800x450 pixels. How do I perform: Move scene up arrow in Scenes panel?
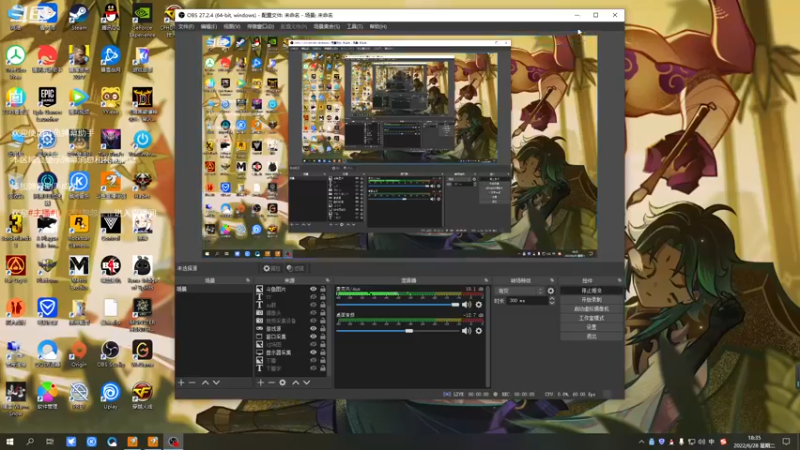pyautogui.click(x=205, y=382)
